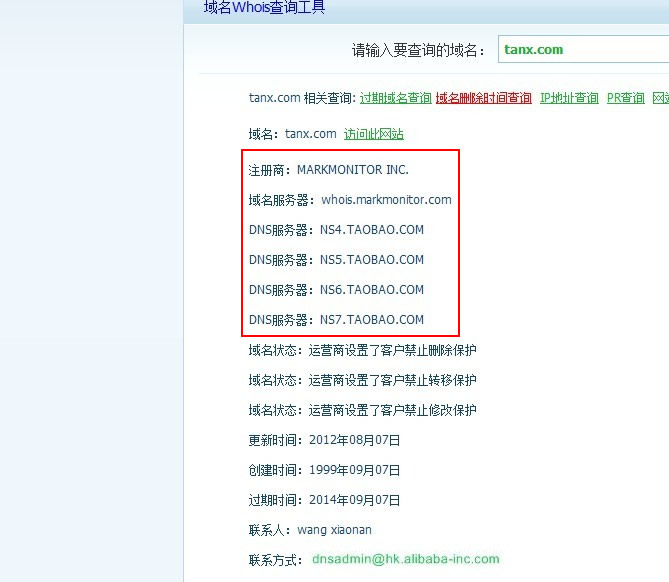
Task: Click the 运营商设置了客户禁止修改保护 status line
Action: click(x=393, y=410)
